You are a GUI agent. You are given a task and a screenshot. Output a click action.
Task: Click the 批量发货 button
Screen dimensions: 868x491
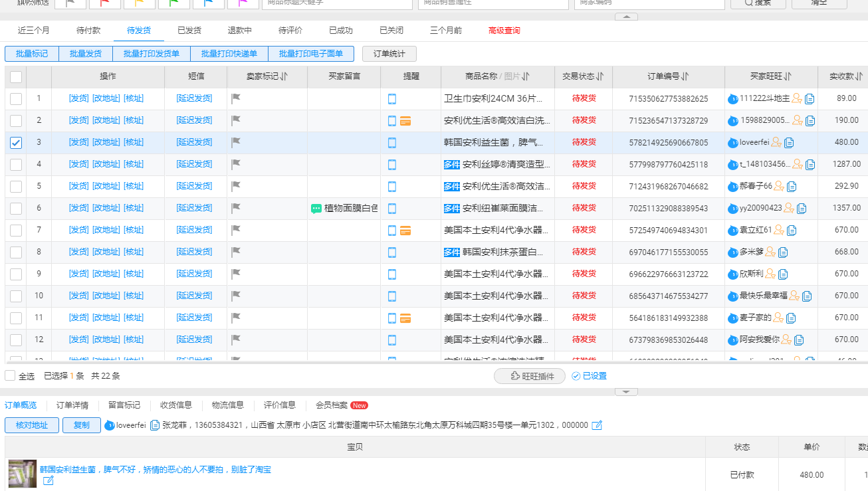86,54
